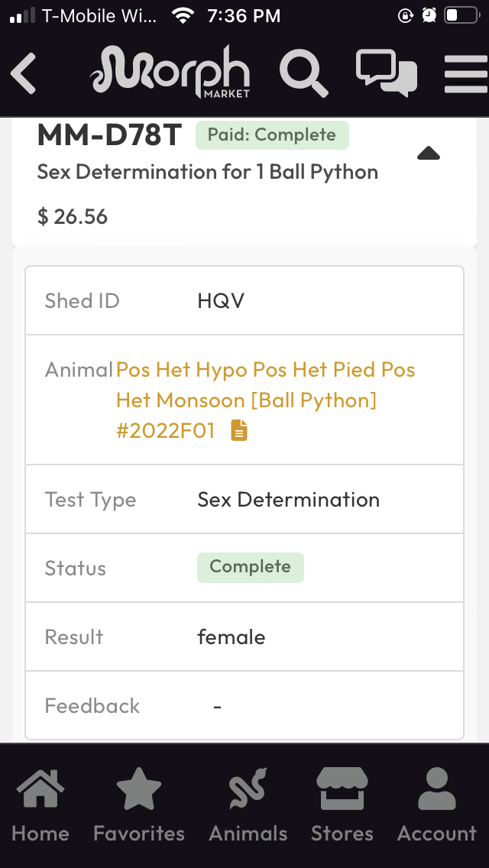Tap the Paid: Complete badge
The height and width of the screenshot is (868, 489).
[272, 135]
